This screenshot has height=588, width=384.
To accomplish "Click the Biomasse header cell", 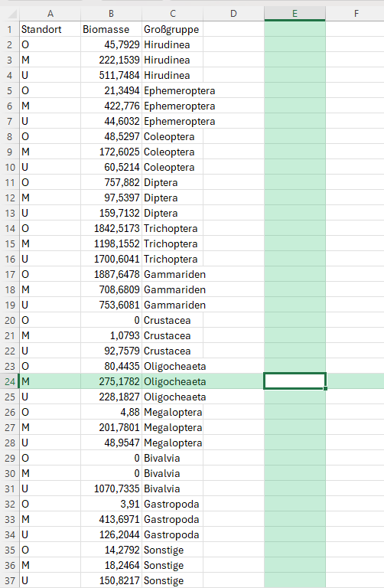I will [x=111, y=29].
